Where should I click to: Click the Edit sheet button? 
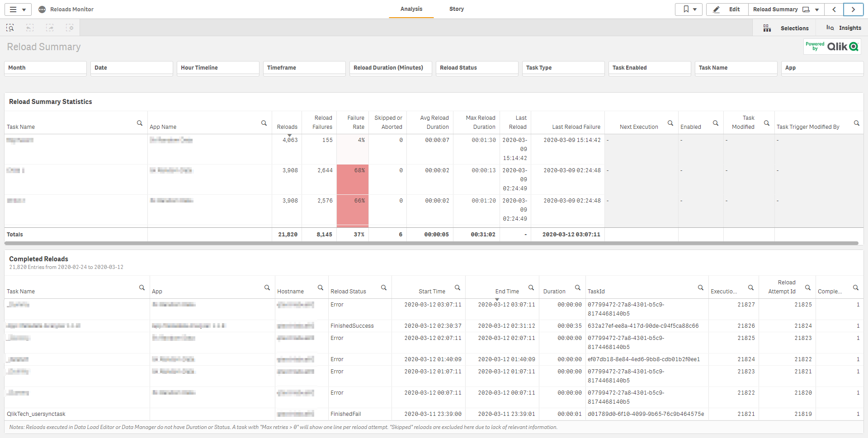click(x=727, y=9)
